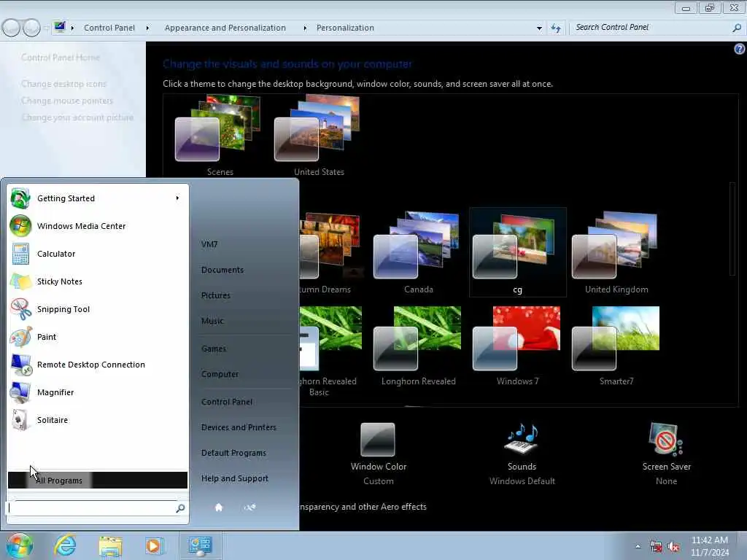Show hidden tray icons arrow

coord(638,546)
